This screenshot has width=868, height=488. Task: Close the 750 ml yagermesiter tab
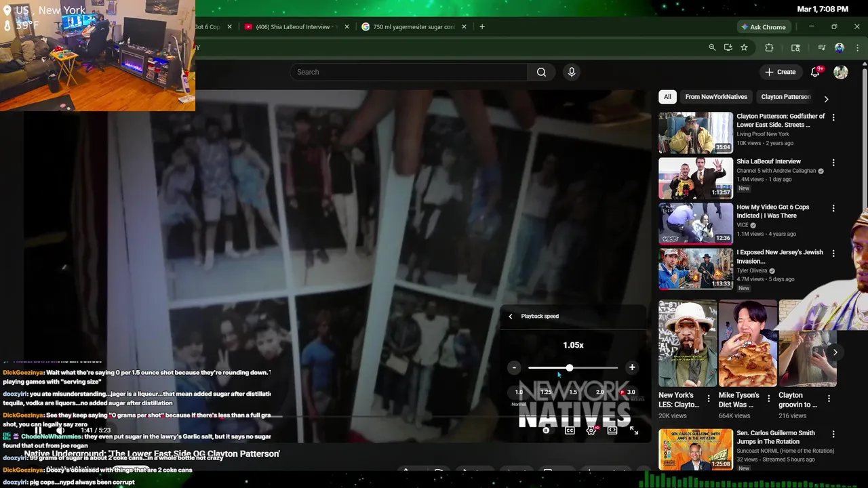pos(464,27)
